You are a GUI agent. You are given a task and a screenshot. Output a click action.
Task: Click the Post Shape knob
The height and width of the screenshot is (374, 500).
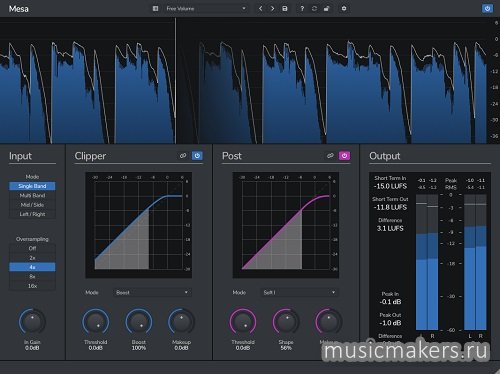[286, 322]
